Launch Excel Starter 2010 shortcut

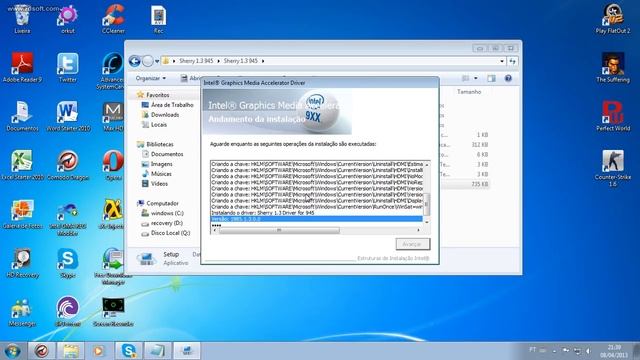pos(22,165)
